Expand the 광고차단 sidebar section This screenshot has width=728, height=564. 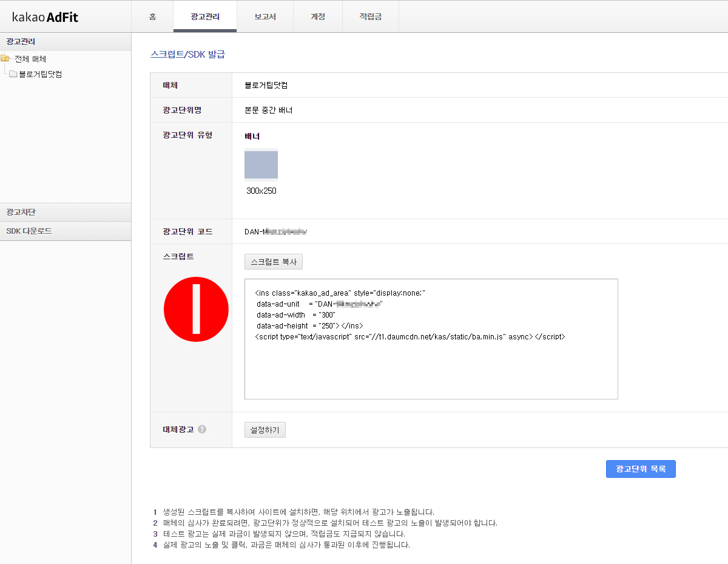pyautogui.click(x=66, y=212)
